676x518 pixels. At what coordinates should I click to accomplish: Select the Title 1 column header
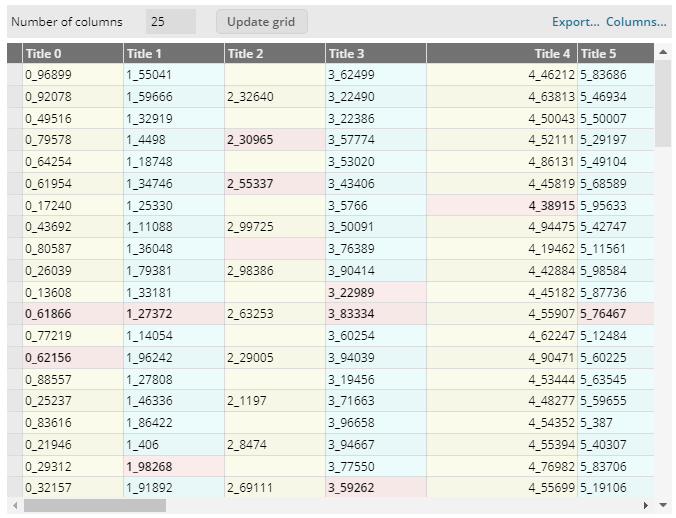click(173, 54)
